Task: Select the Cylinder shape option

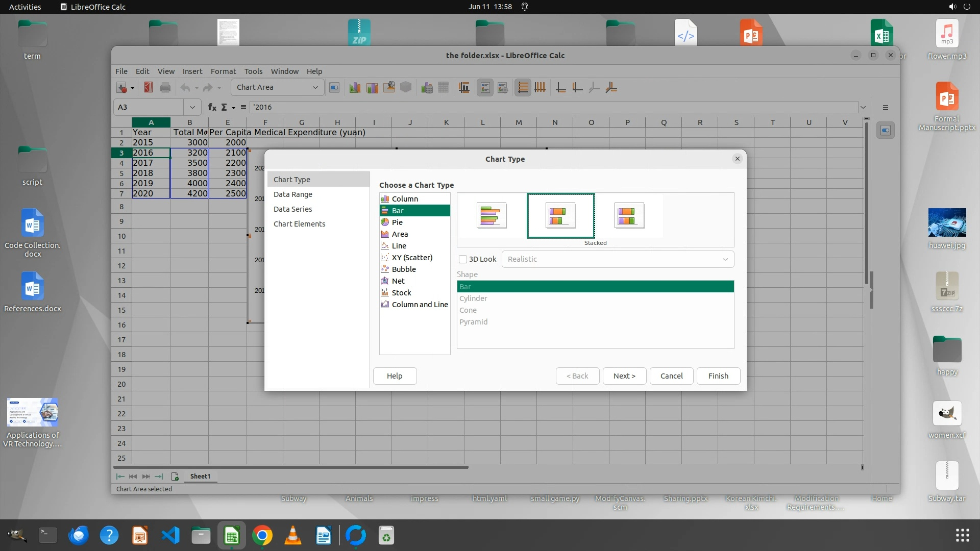Action: pos(473,298)
